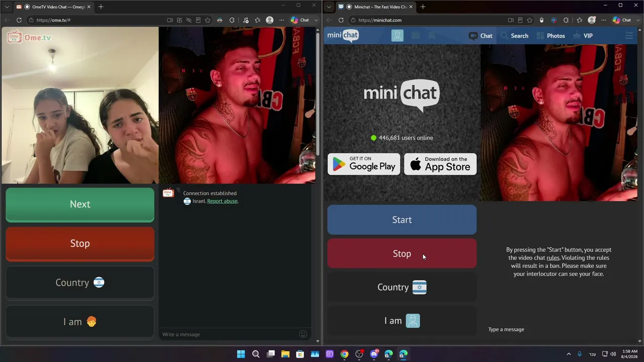
Task: Open emoji picker in OmeTV message box
Action: 303,334
